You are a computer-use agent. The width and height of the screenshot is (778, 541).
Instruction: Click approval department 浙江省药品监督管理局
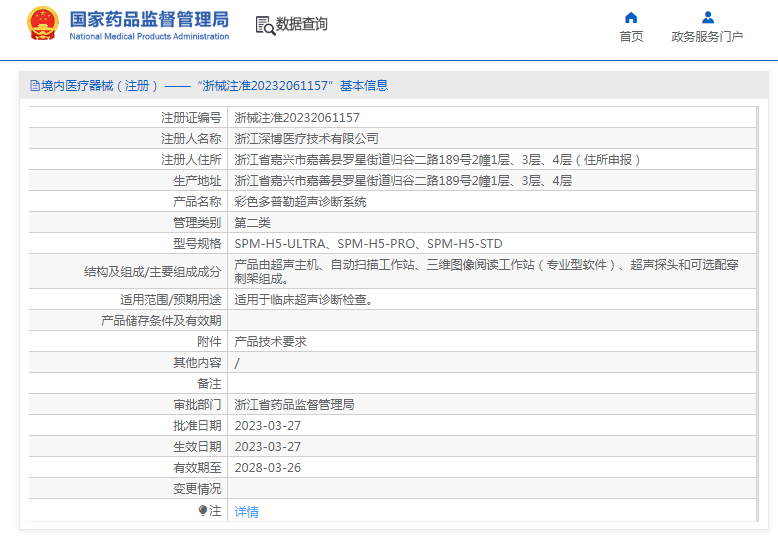pos(294,405)
